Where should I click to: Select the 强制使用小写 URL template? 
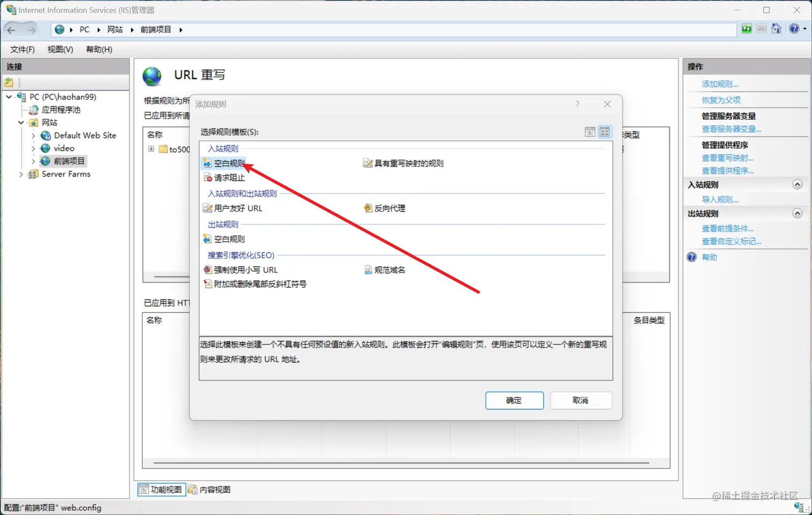tap(241, 270)
